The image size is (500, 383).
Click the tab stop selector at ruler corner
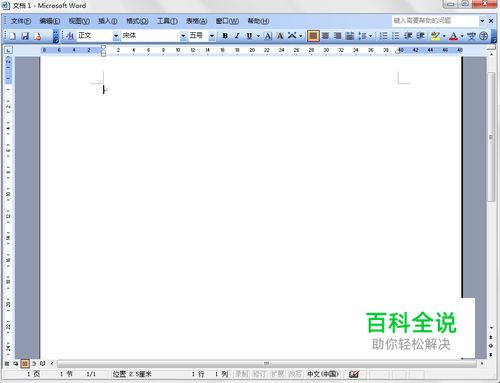[x=8, y=50]
